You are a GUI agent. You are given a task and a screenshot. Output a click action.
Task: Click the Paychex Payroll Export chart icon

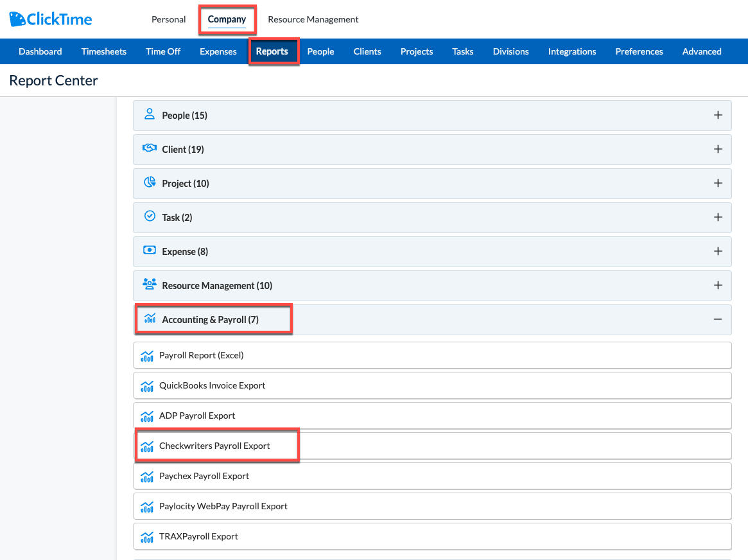[147, 477]
